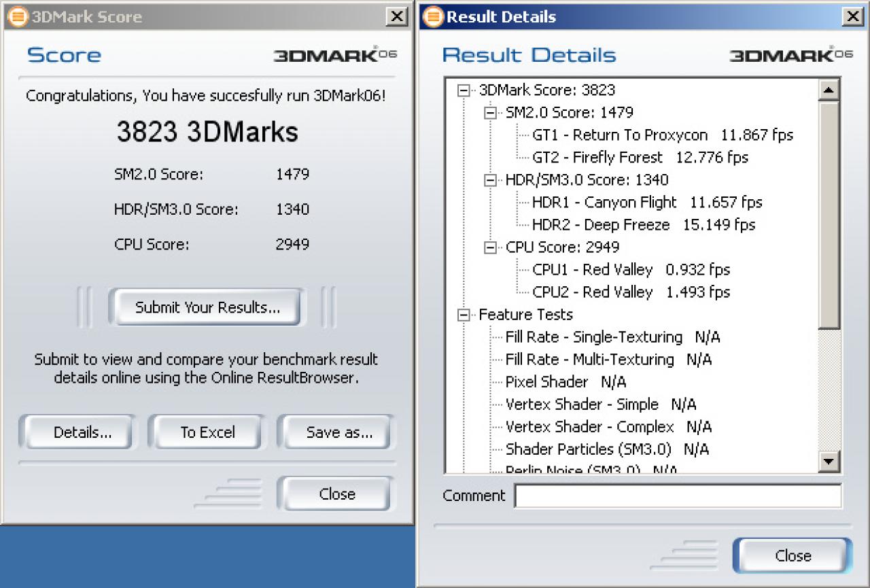Click the SM2.0 Score value 1479 in Score window
Screen dimensions: 870x588
pyautogui.click(x=292, y=174)
